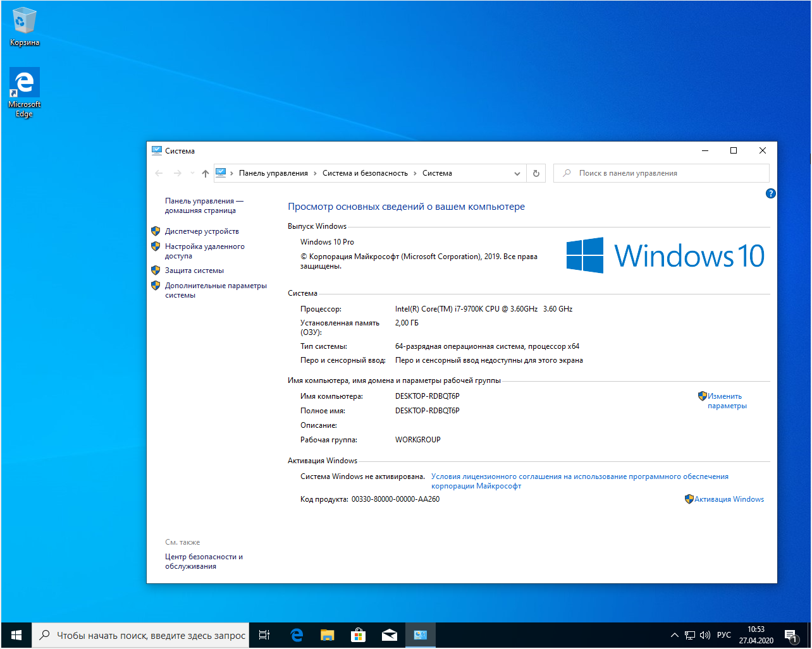The image size is (812, 649).
Task: Minimize the Система window
Action: (704, 150)
